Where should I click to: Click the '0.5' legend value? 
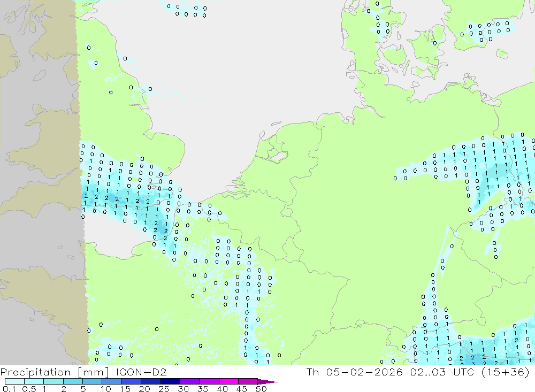29,389
